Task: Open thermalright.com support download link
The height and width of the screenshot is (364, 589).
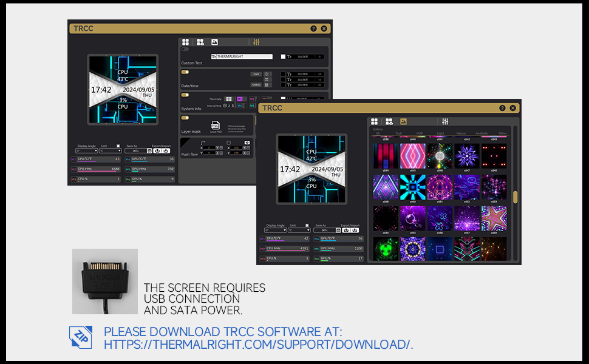Action: coord(259,345)
